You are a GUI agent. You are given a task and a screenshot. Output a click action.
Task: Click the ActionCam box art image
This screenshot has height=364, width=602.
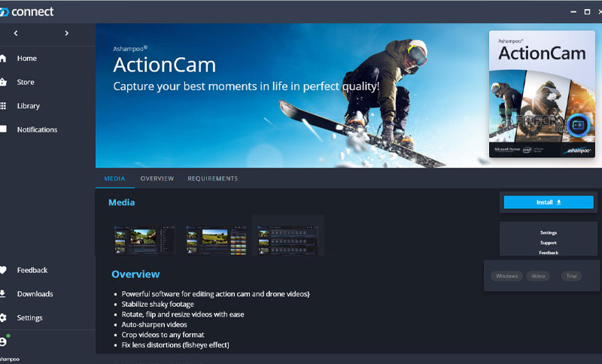(x=542, y=94)
